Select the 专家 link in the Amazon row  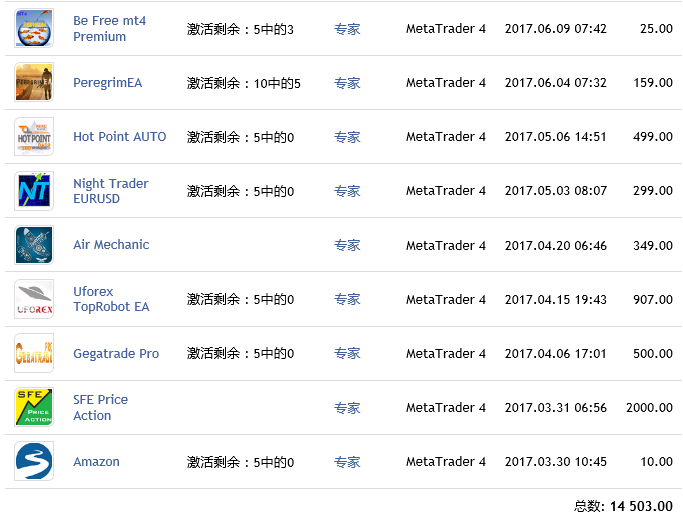(347, 462)
